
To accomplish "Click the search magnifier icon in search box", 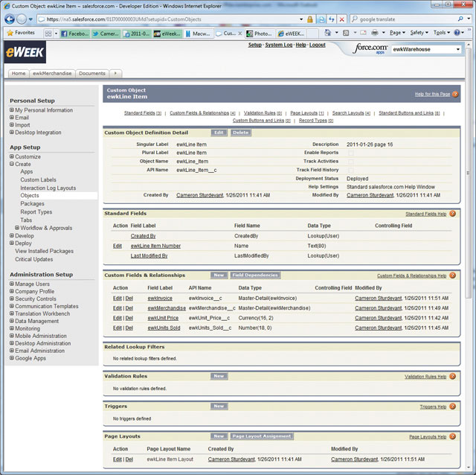I will [x=460, y=19].
